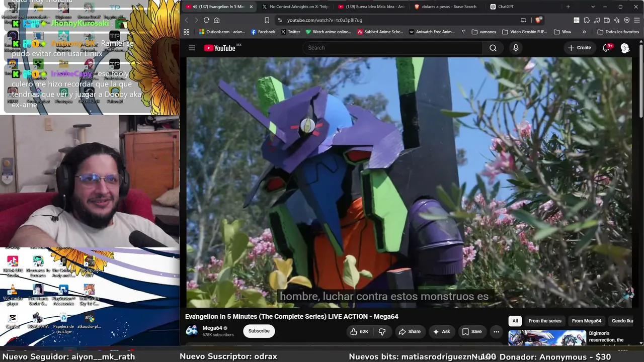This screenshot has height=362, width=644.
Task: Open the Twitter bookmark
Action: (290, 32)
